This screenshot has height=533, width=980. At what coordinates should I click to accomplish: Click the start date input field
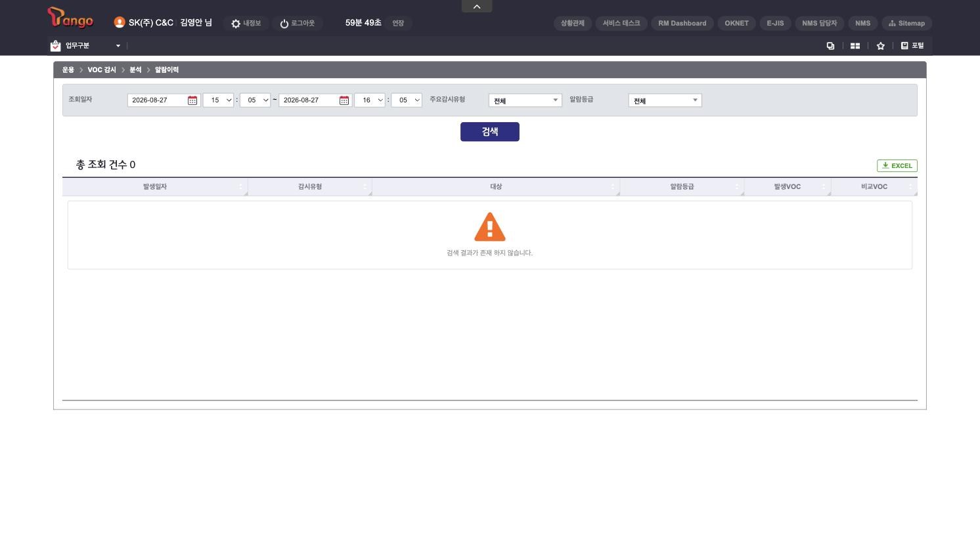156,100
